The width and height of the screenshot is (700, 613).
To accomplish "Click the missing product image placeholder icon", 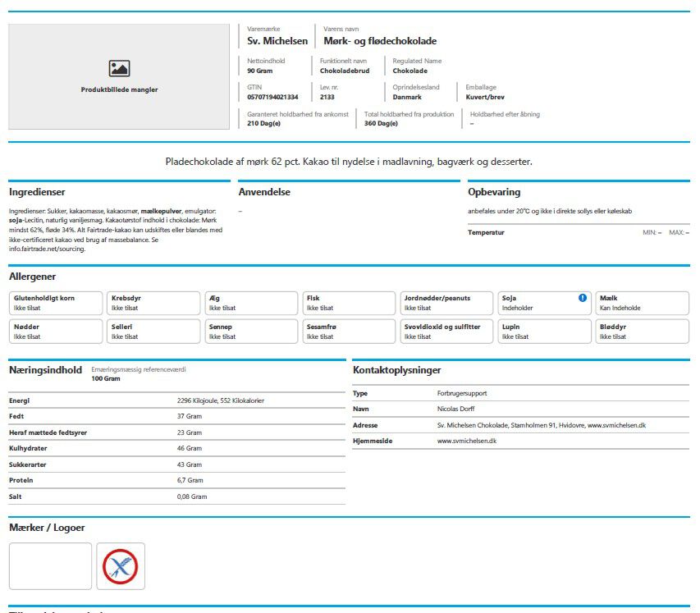I will pos(119,68).
